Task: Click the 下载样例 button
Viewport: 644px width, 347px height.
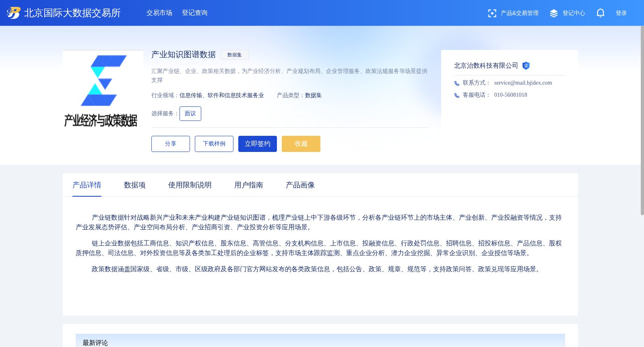Action: [214, 144]
